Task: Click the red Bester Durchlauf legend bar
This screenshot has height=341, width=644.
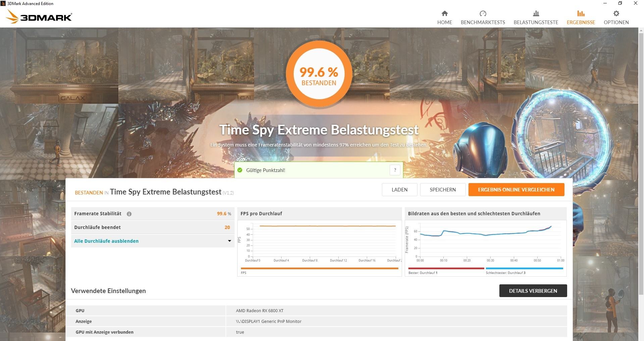Action: 446,268
